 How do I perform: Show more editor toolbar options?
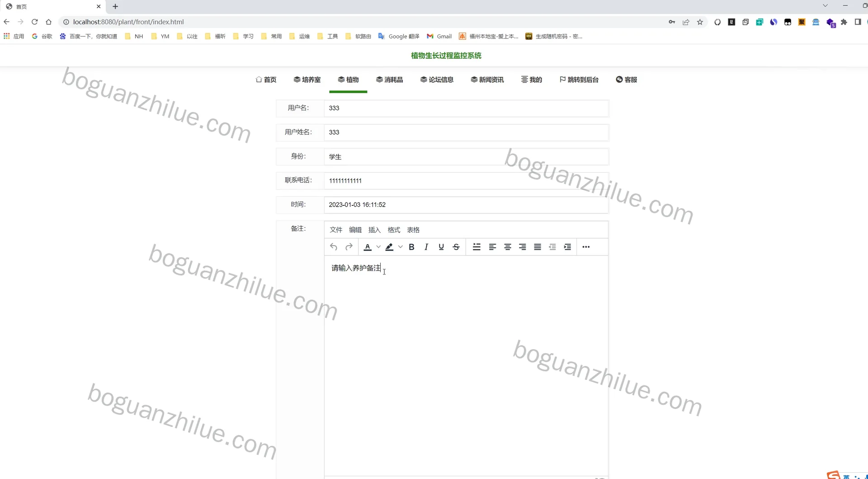click(x=586, y=247)
